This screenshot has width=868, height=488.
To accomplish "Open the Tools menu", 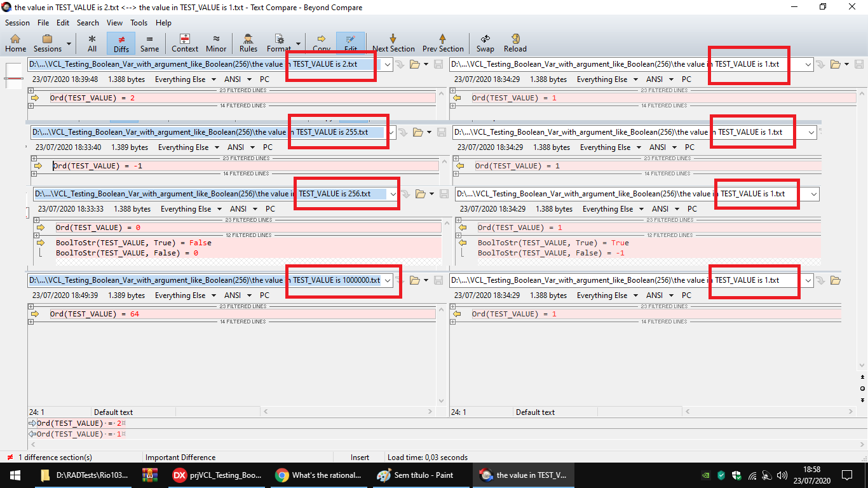I will tap(139, 23).
